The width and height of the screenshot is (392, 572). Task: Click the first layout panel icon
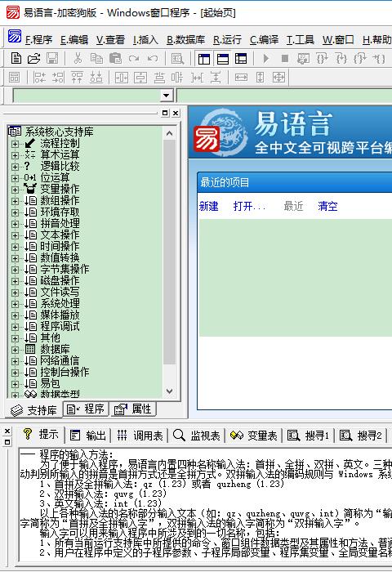(204, 58)
